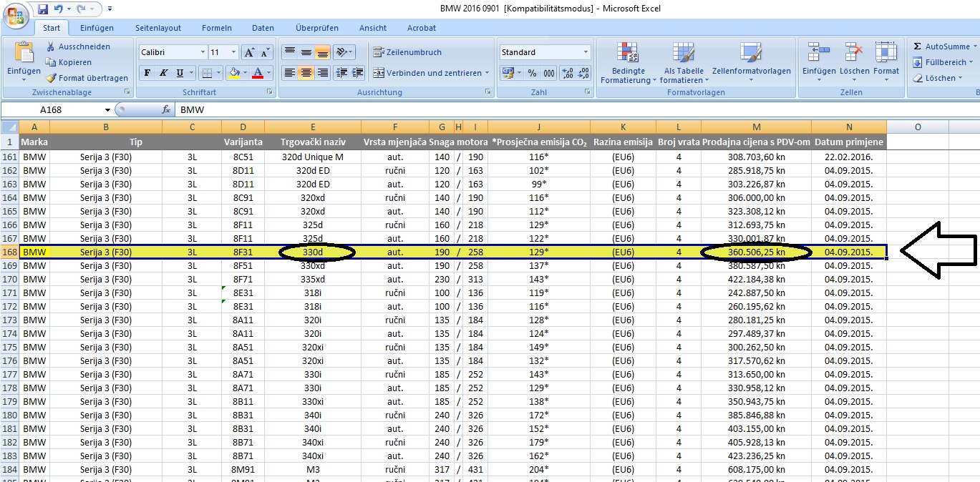Click in the formula bar showing BMW

tap(576, 109)
